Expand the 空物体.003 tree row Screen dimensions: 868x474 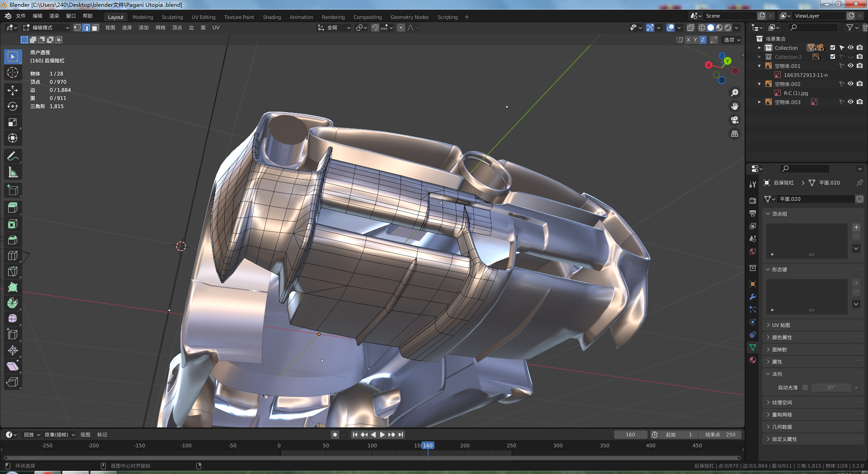[759, 102]
